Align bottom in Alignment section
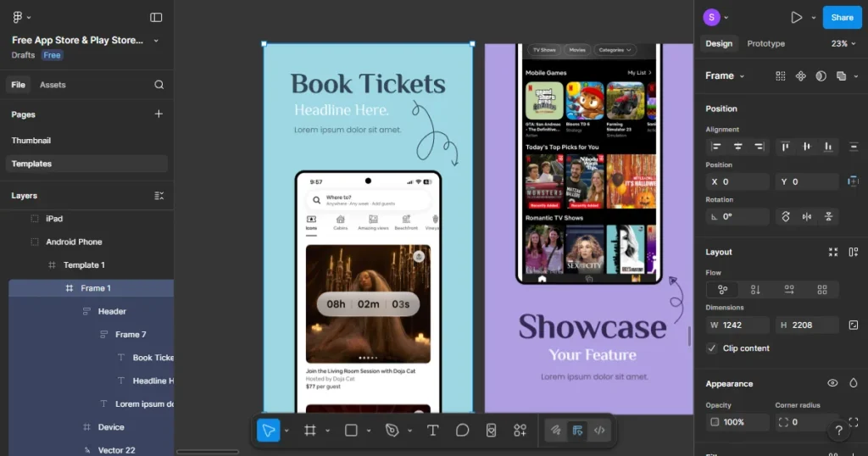 (x=828, y=147)
